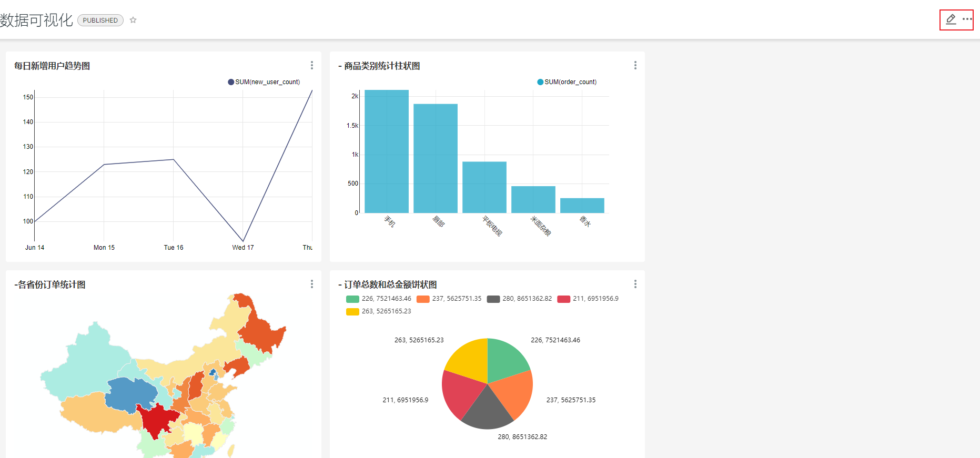Click the edit dashboard pencil icon
The width and height of the screenshot is (980, 458).
coord(951,19)
